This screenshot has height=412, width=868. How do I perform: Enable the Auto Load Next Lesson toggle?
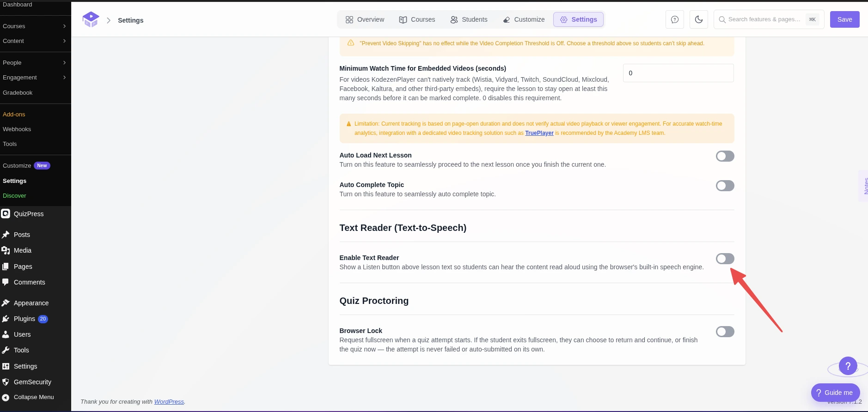(x=725, y=156)
